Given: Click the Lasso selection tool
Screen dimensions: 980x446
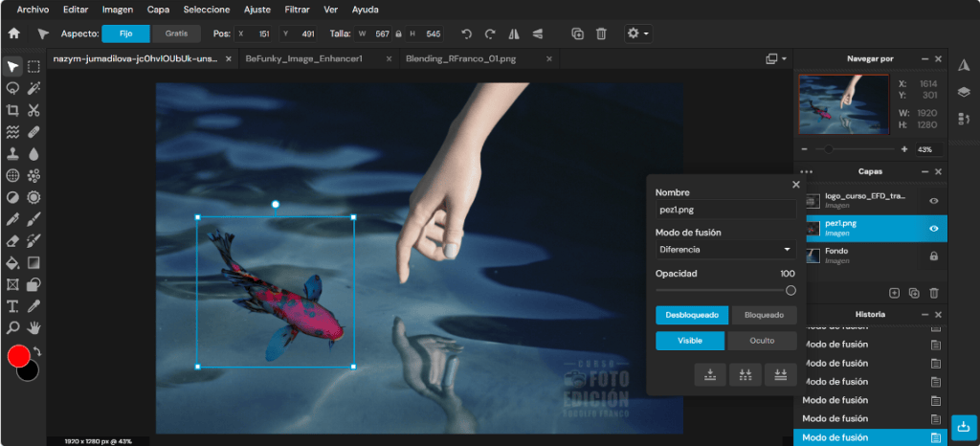Looking at the screenshot, I should point(12,88).
